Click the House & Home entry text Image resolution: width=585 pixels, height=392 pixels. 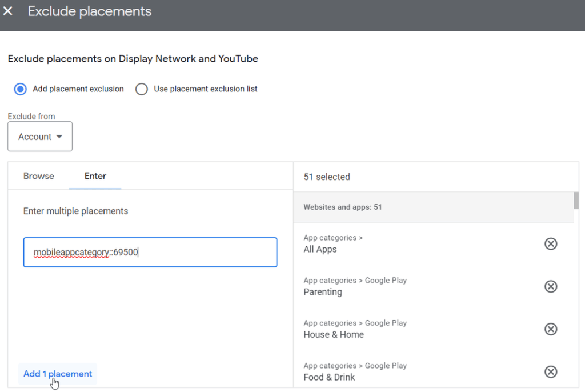(334, 334)
